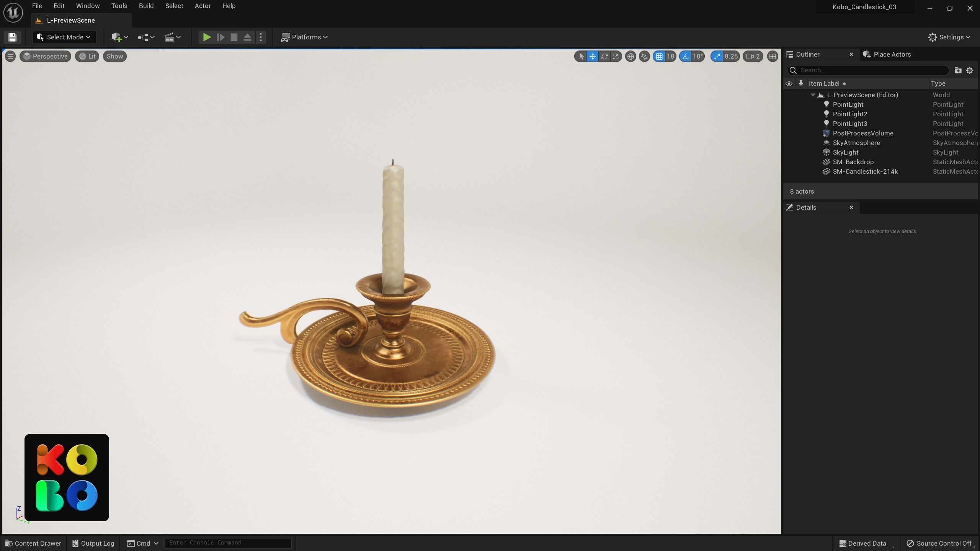
Task: Create new folder in Outliner
Action: point(958,70)
